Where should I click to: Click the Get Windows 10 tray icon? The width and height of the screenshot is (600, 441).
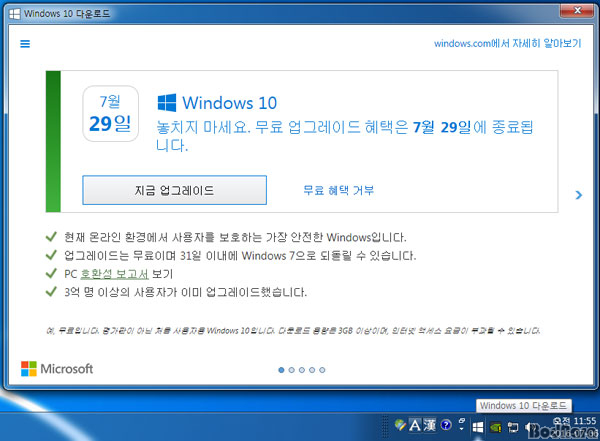[x=478, y=426]
